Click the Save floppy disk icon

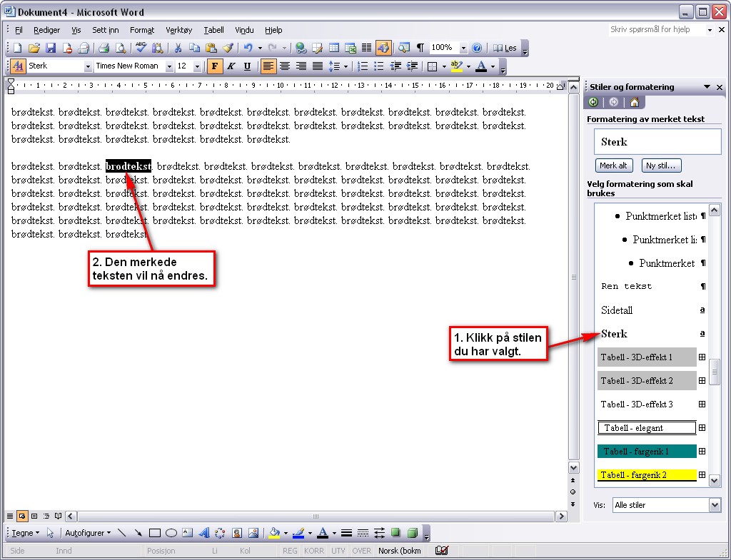(x=51, y=48)
